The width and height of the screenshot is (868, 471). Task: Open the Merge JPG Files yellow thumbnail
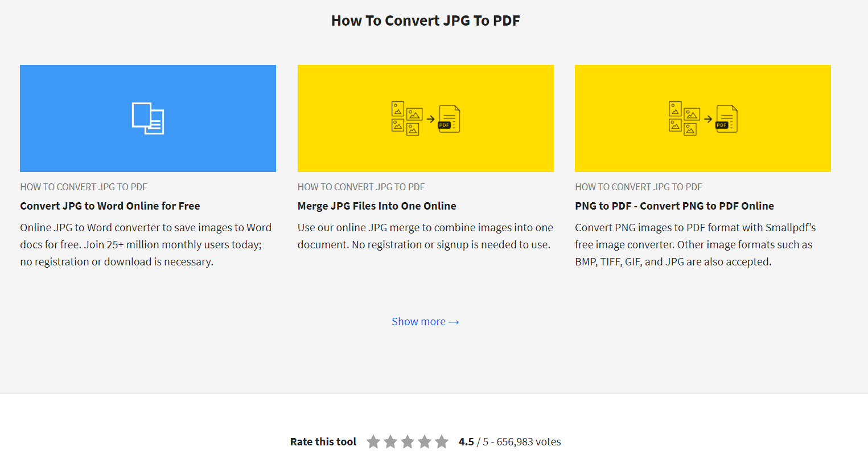[426, 118]
